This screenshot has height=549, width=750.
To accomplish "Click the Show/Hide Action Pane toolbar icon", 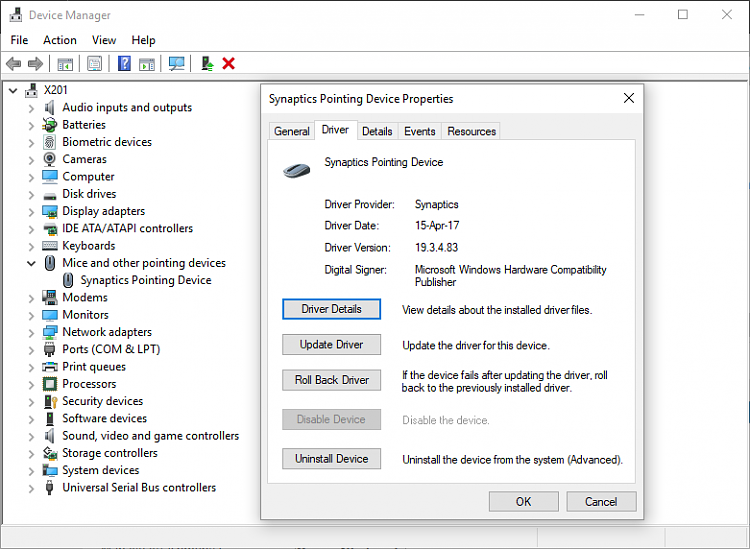I will click(x=147, y=64).
